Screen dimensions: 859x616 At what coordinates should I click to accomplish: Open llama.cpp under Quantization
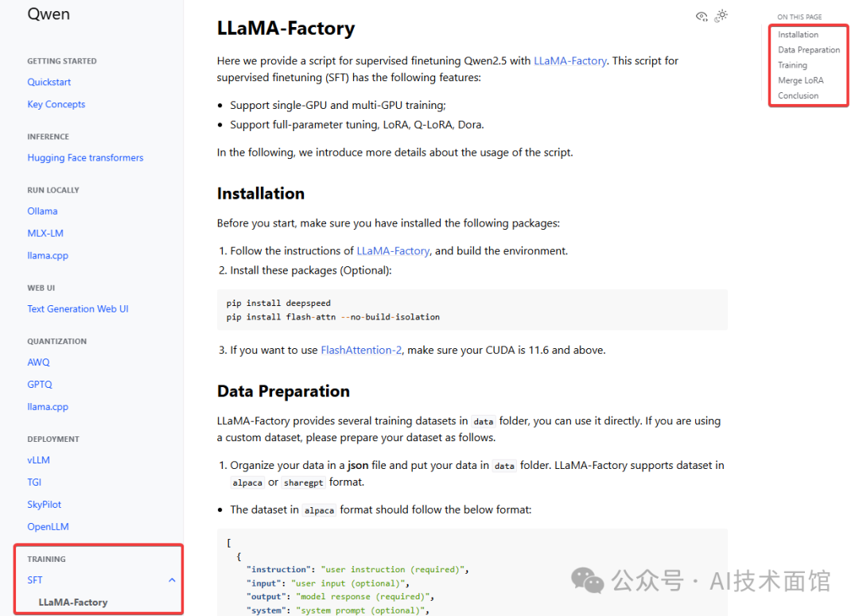coord(48,407)
